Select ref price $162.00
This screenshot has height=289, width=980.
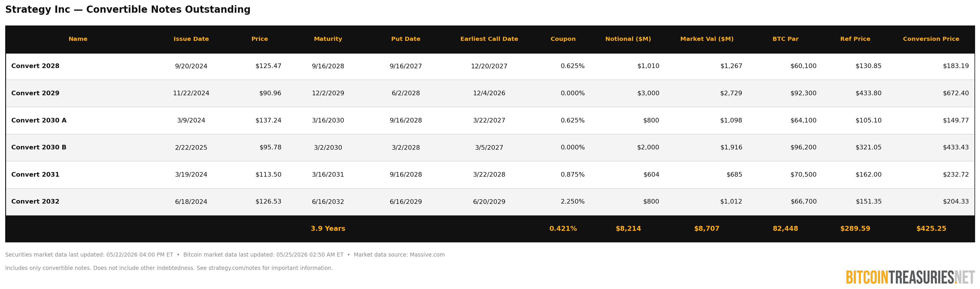point(869,174)
